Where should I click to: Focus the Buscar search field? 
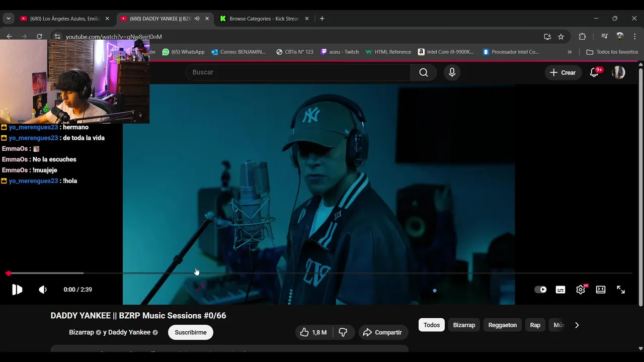coord(298,72)
